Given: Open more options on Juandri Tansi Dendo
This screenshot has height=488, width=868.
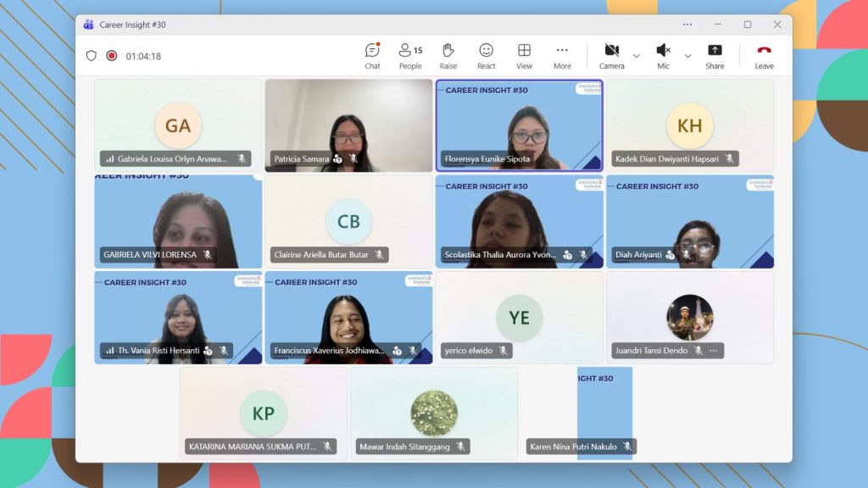Looking at the screenshot, I should (714, 350).
